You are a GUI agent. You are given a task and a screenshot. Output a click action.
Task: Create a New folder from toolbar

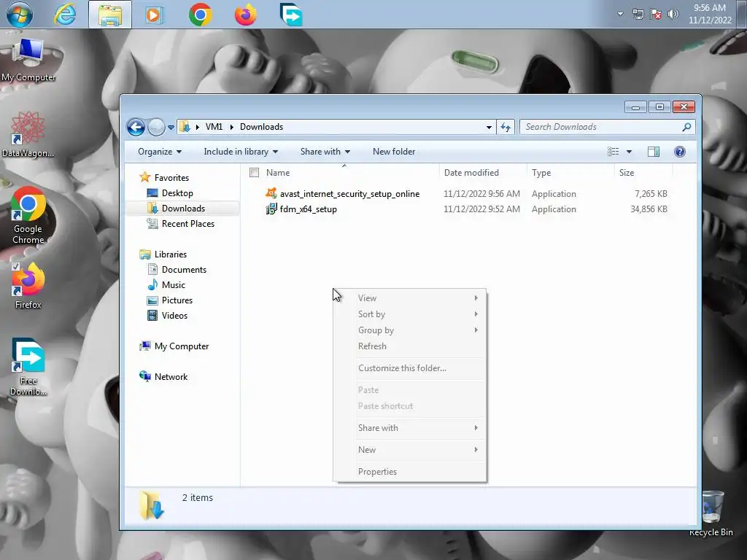tap(393, 152)
